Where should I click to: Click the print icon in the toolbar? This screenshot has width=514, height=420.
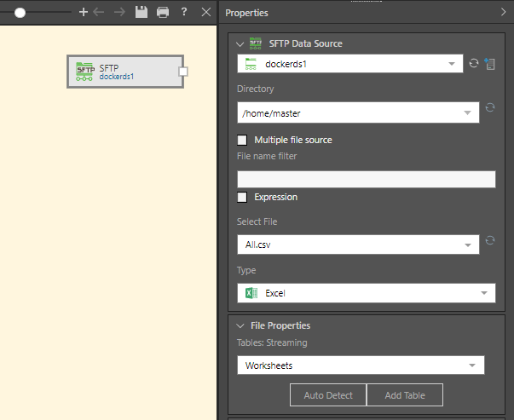point(162,13)
